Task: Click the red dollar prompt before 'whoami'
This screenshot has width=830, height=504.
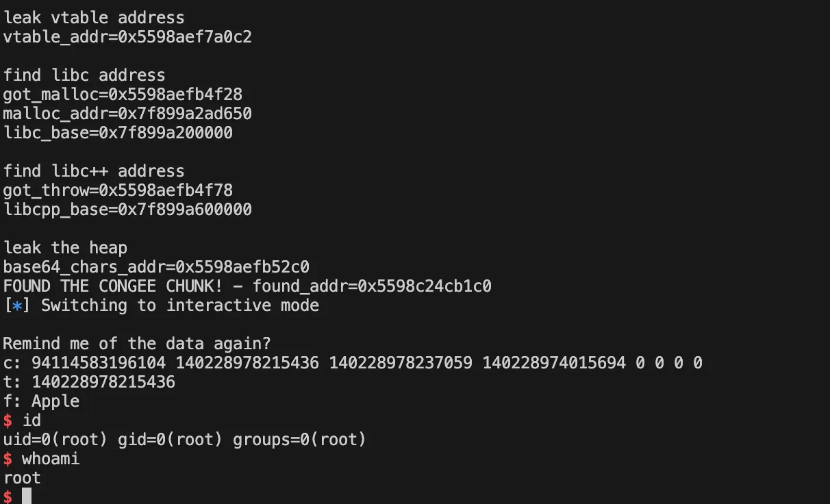Action: [x=8, y=459]
